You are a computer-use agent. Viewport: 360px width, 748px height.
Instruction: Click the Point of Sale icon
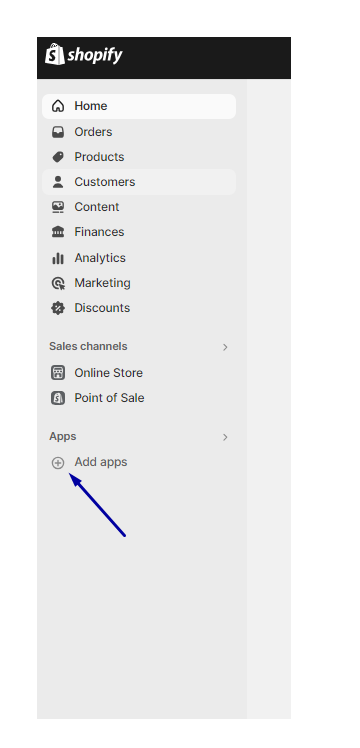click(x=58, y=398)
